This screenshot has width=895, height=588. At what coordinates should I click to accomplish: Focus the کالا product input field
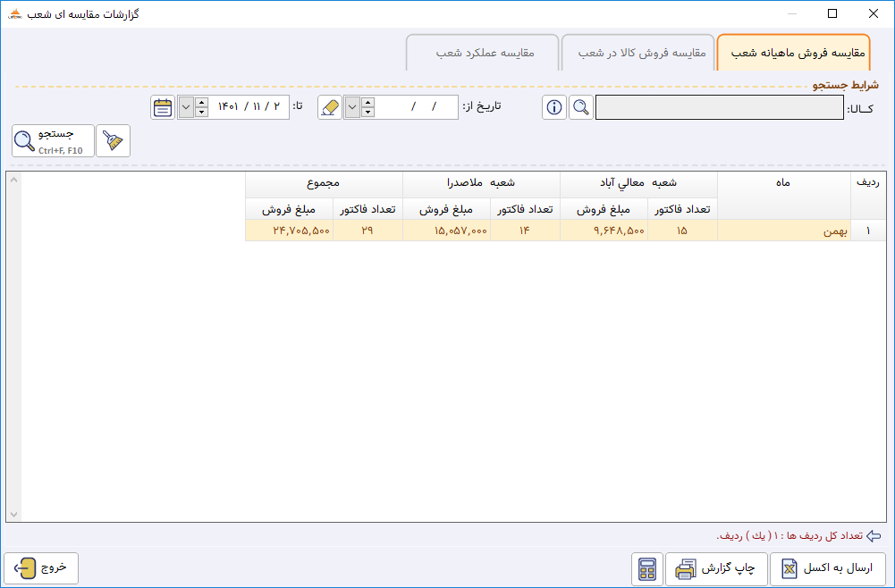720,107
